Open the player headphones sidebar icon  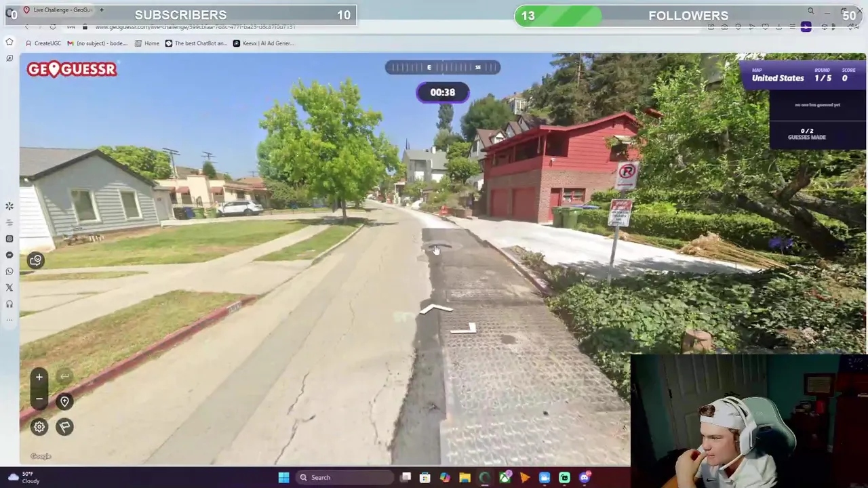click(9, 304)
